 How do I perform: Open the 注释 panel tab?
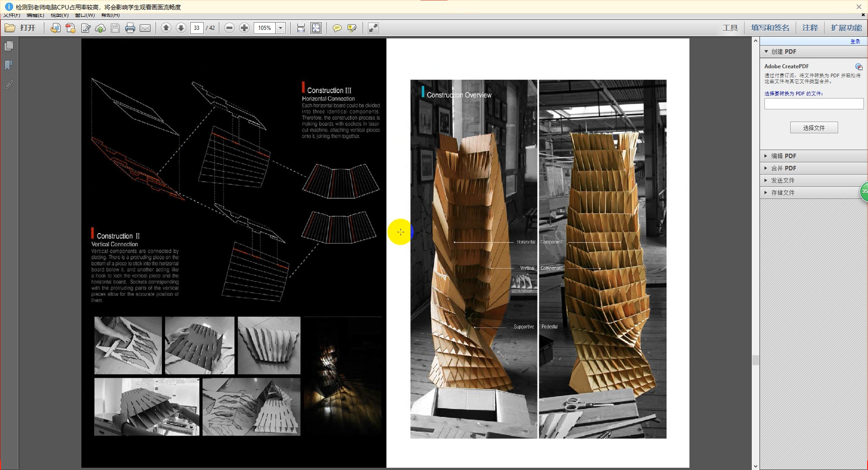[810, 28]
